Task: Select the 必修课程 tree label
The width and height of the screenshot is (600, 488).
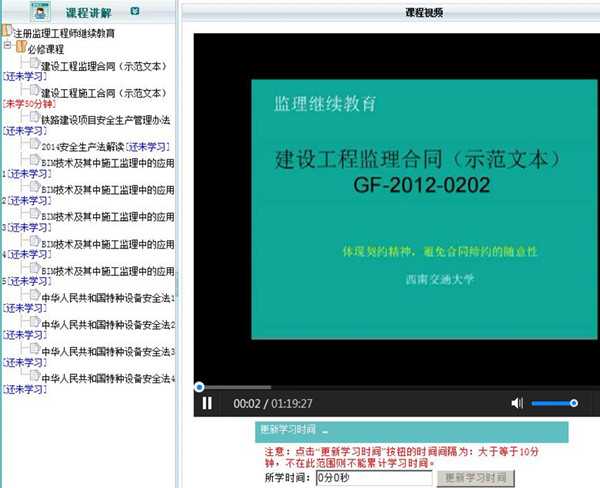Action: point(46,49)
